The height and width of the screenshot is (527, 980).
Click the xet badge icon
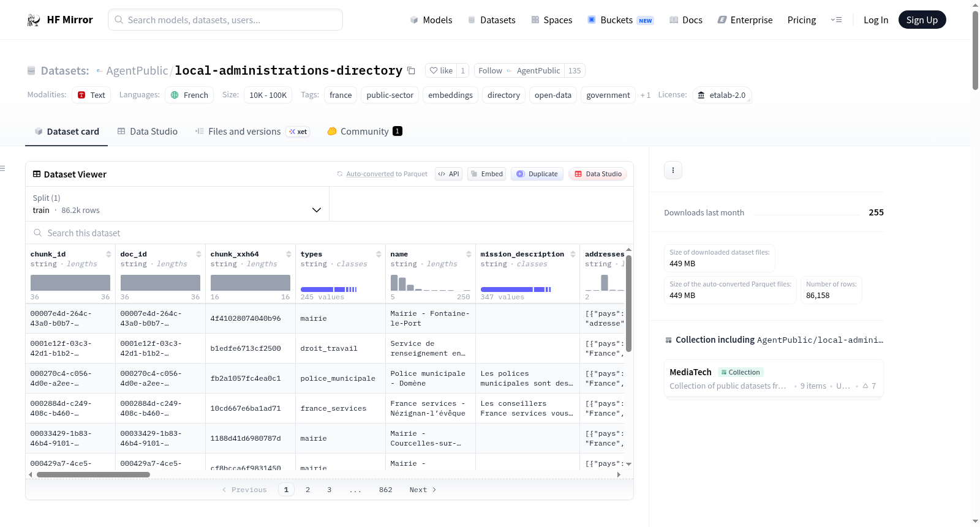click(299, 132)
